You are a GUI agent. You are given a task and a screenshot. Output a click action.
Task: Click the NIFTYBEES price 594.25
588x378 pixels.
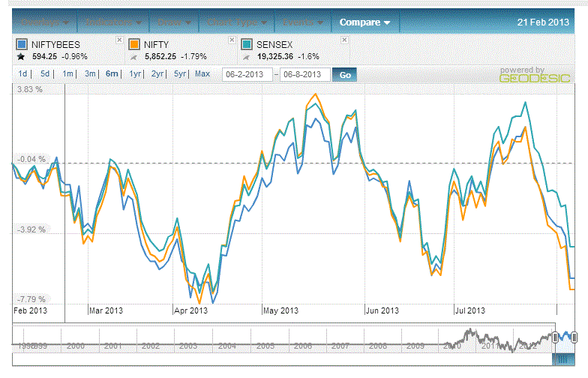point(45,57)
